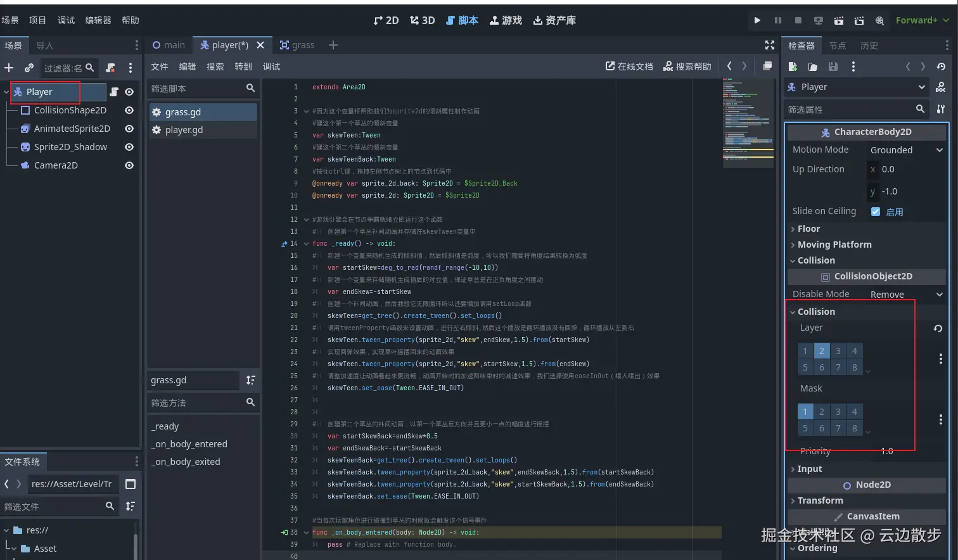Open the 资产库 asset library workspace
958x560 pixels.
554,20
